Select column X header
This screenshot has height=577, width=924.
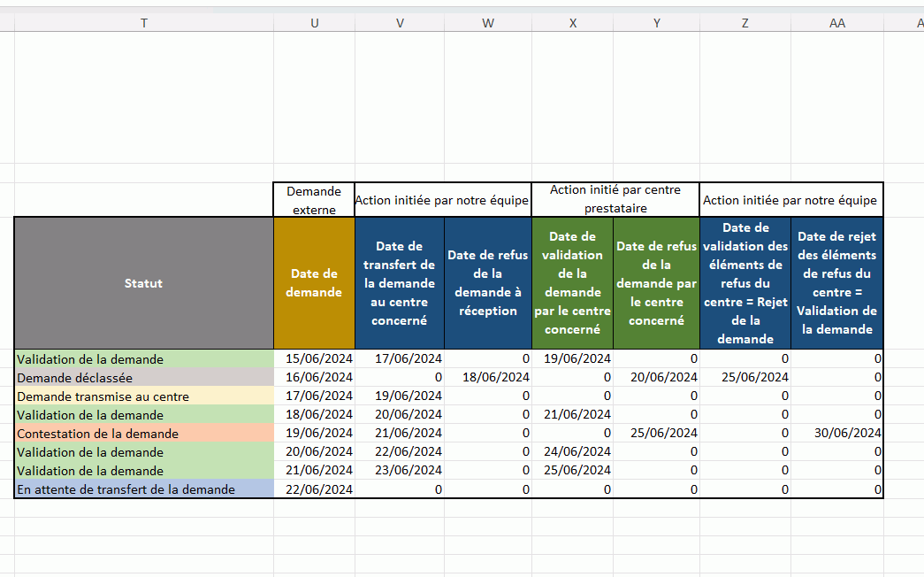point(572,24)
